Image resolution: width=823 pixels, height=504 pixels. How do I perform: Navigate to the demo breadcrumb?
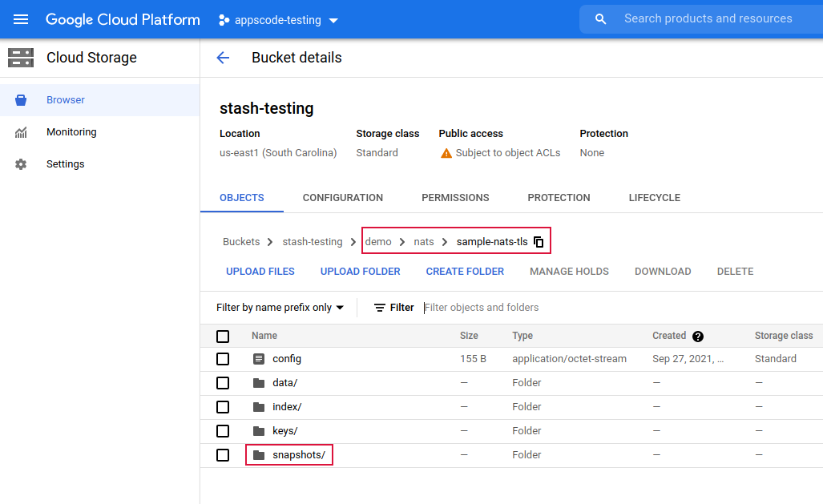tap(378, 242)
